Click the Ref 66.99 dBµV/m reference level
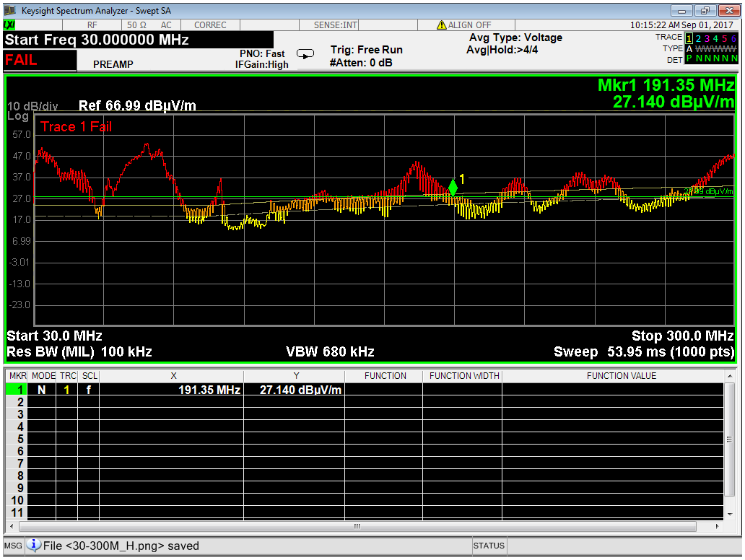This screenshot has width=745, height=560. (137, 105)
